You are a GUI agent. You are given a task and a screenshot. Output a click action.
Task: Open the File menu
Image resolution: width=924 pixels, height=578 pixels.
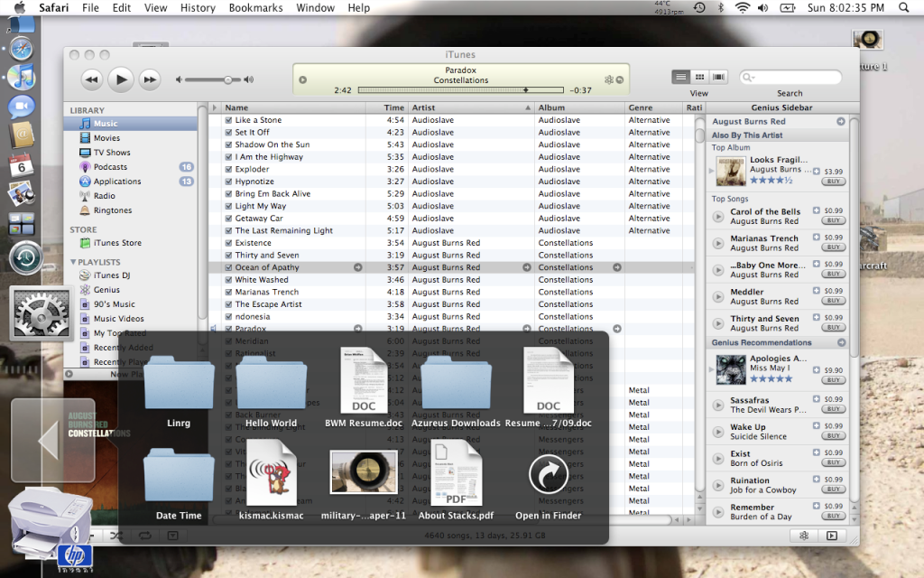tap(90, 7)
